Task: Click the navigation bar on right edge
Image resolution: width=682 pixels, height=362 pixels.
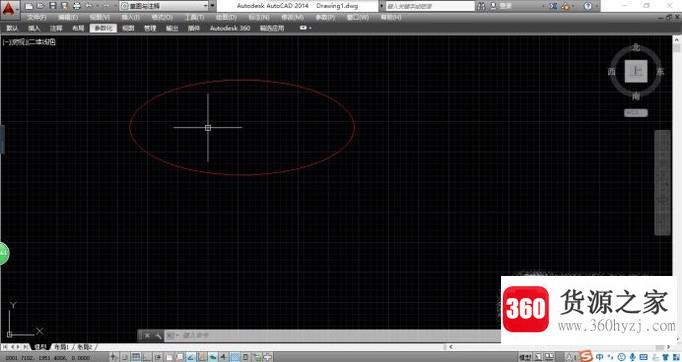Action: [662, 183]
